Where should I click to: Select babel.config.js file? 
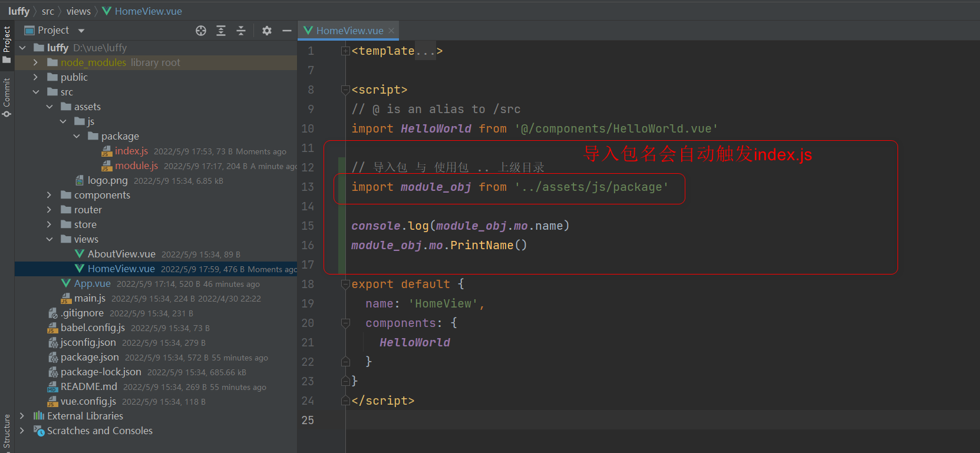[93, 328]
